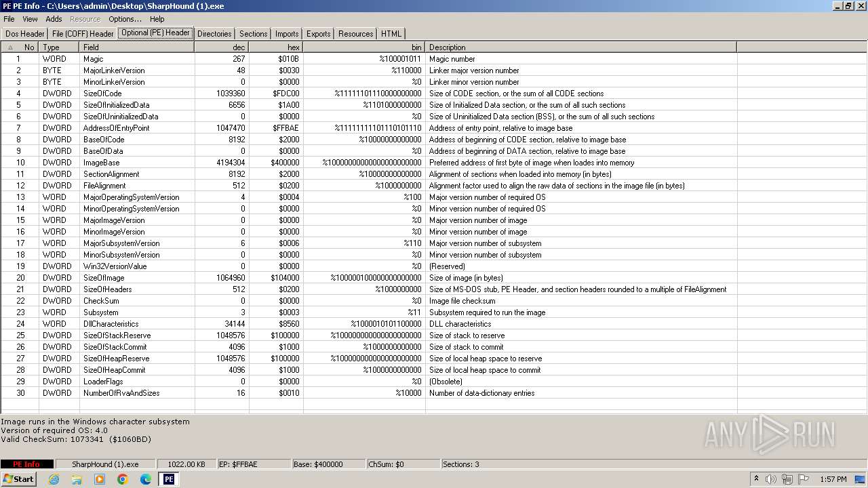
Task: Switch to the Directories tab
Action: coord(214,33)
